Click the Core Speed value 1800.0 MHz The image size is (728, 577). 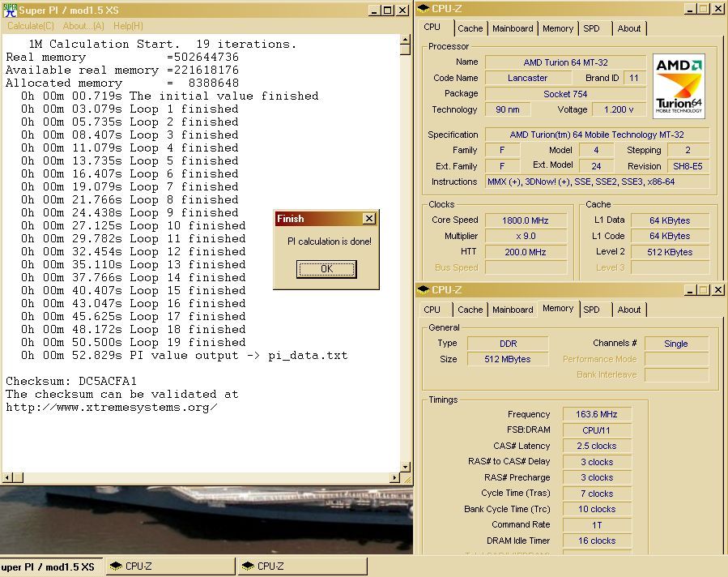[x=525, y=220]
